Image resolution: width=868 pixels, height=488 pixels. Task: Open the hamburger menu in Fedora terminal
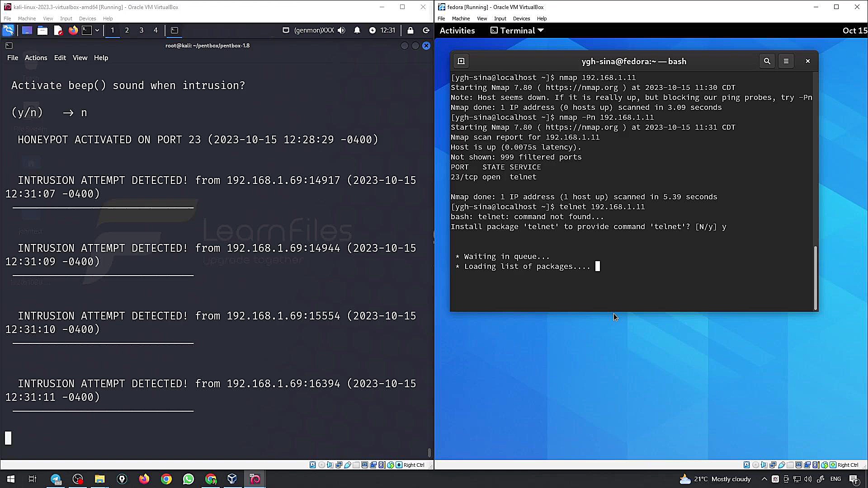click(786, 61)
